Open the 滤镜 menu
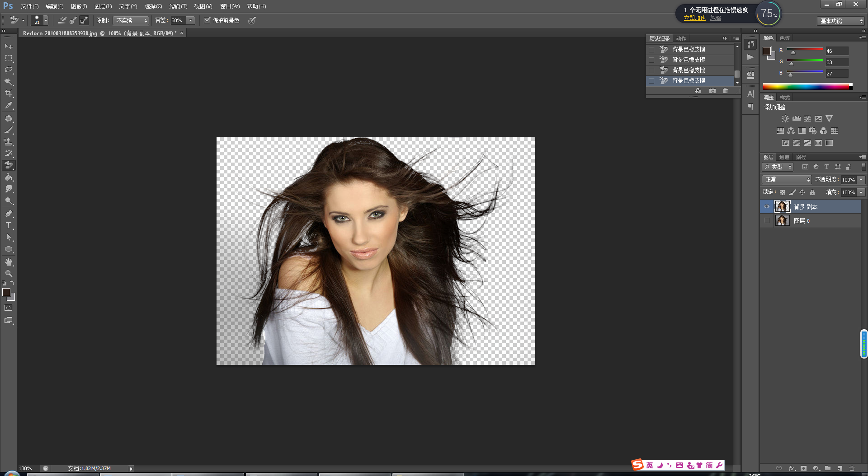868x476 pixels. tap(178, 6)
